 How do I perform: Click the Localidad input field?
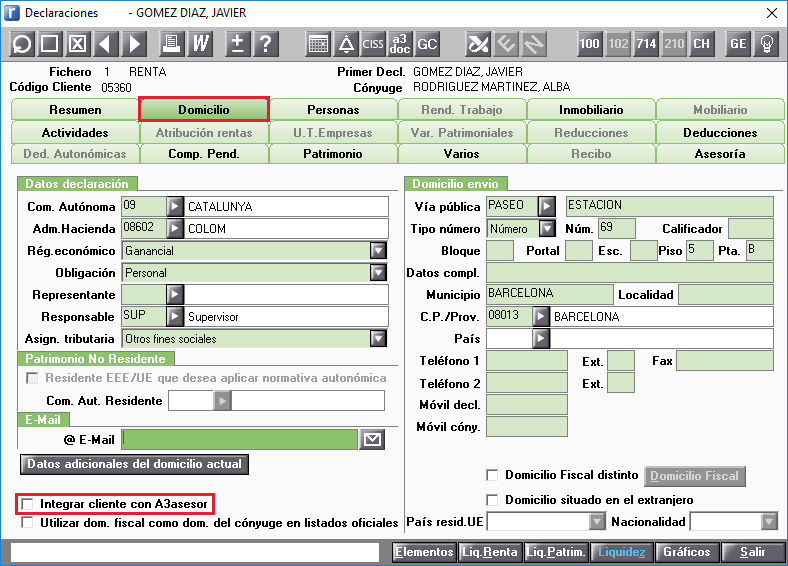point(726,295)
